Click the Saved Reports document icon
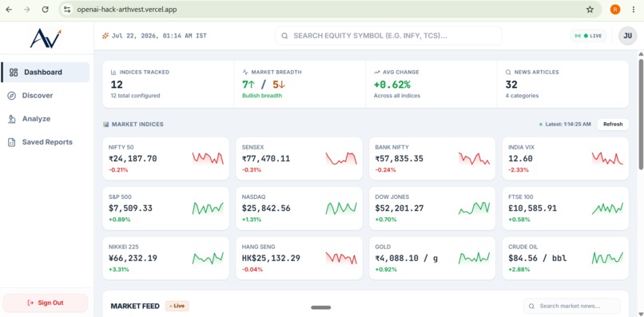 (12, 142)
